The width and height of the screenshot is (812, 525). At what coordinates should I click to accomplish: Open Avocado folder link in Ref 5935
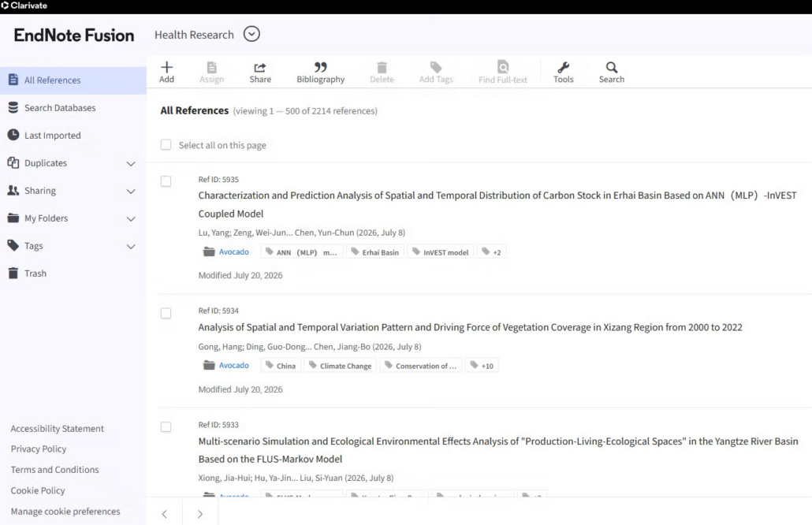233,251
